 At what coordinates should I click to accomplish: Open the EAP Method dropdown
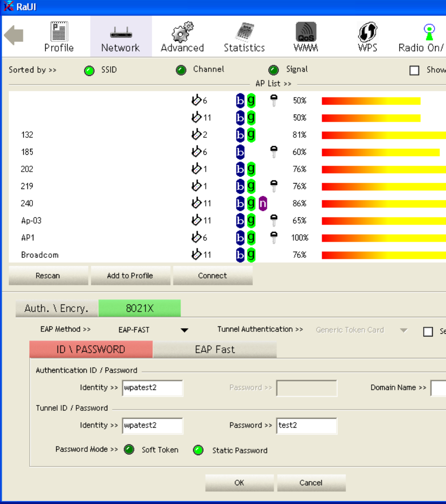tap(184, 330)
